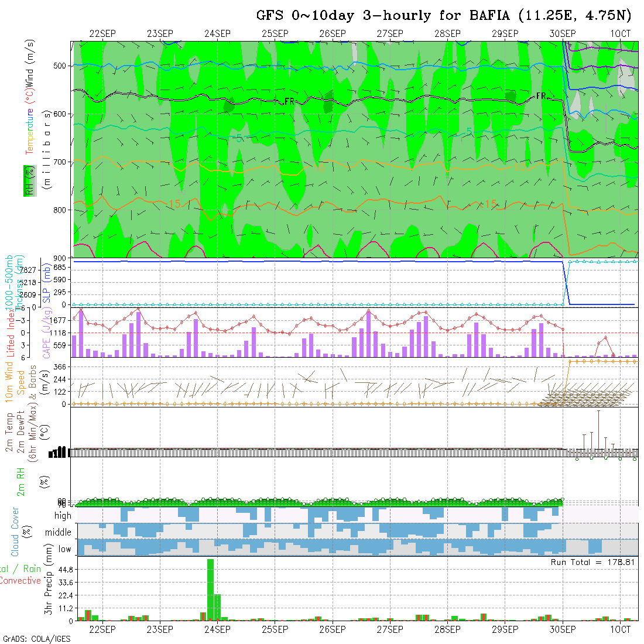This screenshot has width=644, height=644.
Task: Click the 22SEP label on bottom axis
Action: (102, 629)
